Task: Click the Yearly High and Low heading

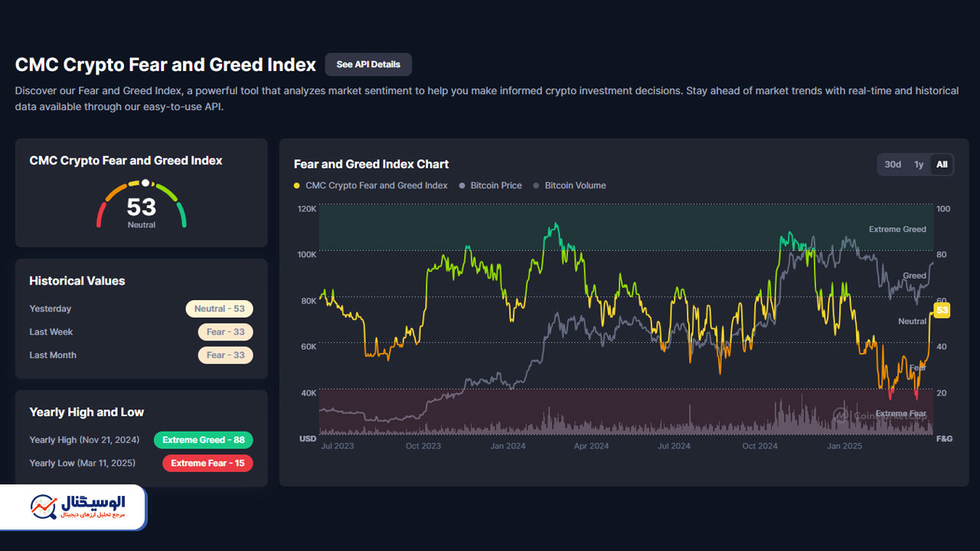Action: click(87, 412)
